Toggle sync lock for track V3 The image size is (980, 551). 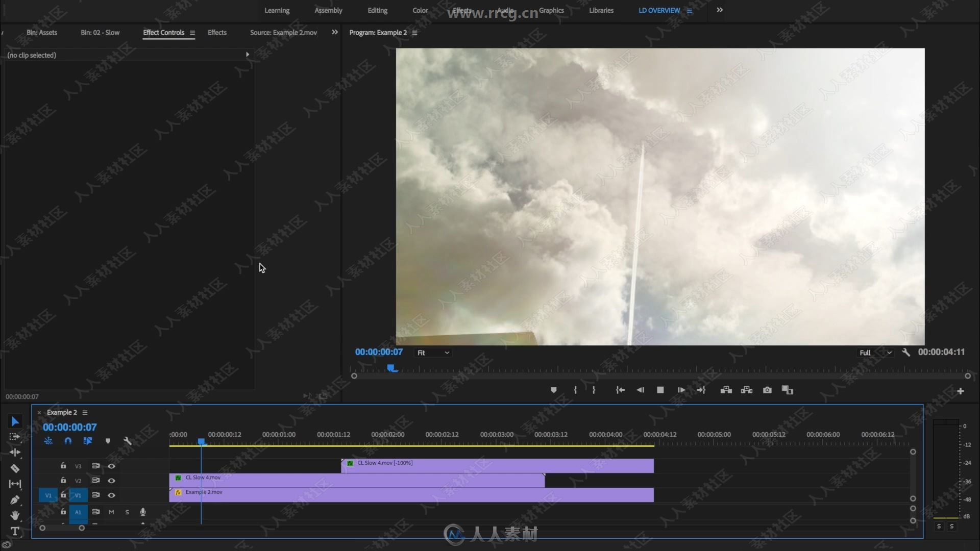click(95, 466)
